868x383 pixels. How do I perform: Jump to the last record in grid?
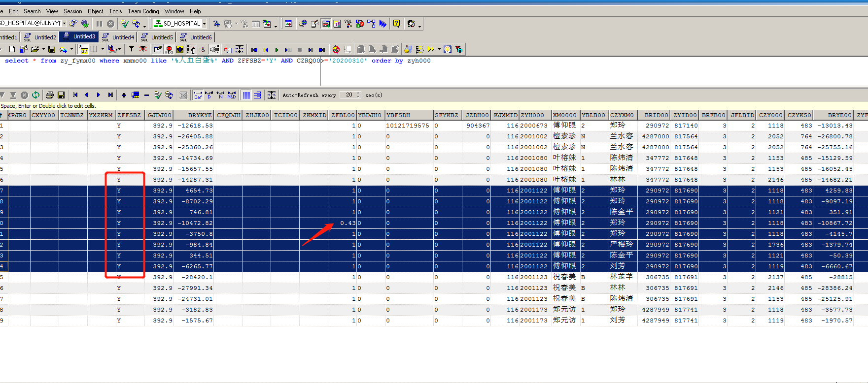pyautogui.click(x=110, y=95)
